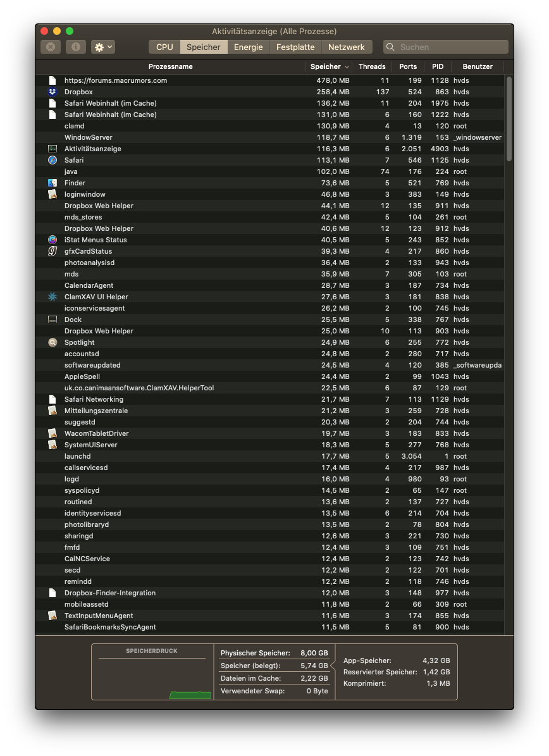This screenshot has width=549, height=756.
Task: Switch to the Energie tab
Action: tap(248, 47)
